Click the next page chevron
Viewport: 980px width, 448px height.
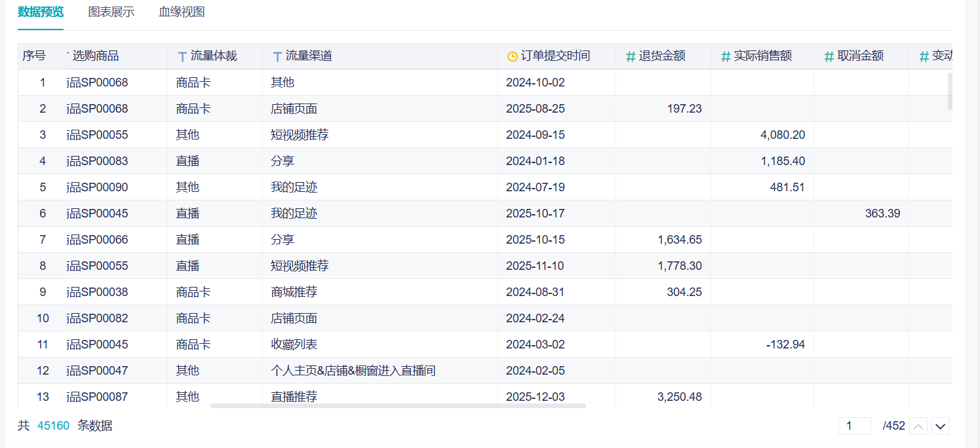click(940, 425)
